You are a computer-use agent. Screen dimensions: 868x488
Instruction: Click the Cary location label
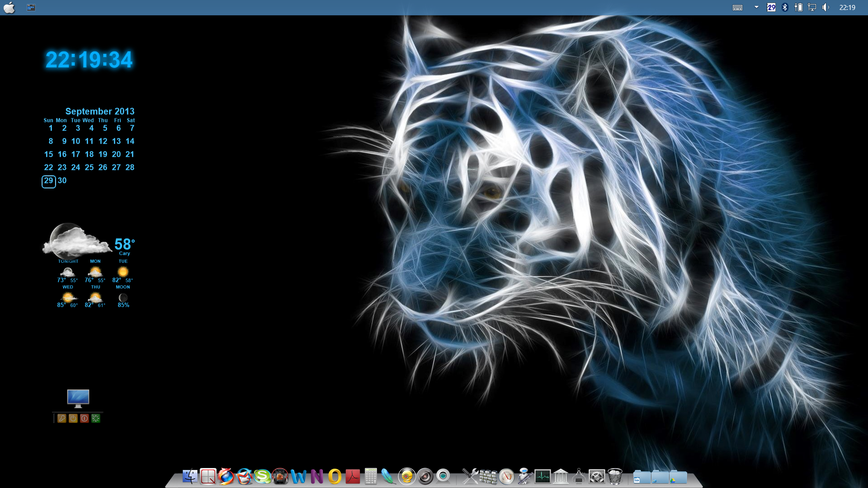124,253
